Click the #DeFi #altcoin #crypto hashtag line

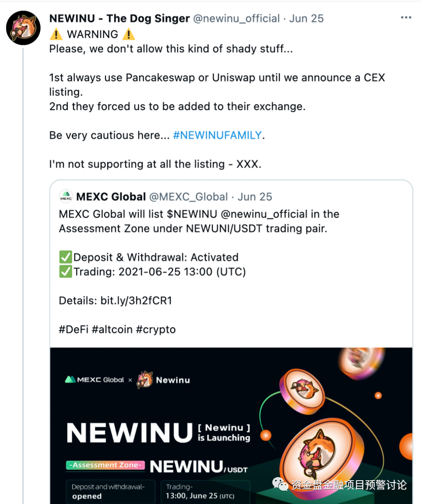pos(117,330)
